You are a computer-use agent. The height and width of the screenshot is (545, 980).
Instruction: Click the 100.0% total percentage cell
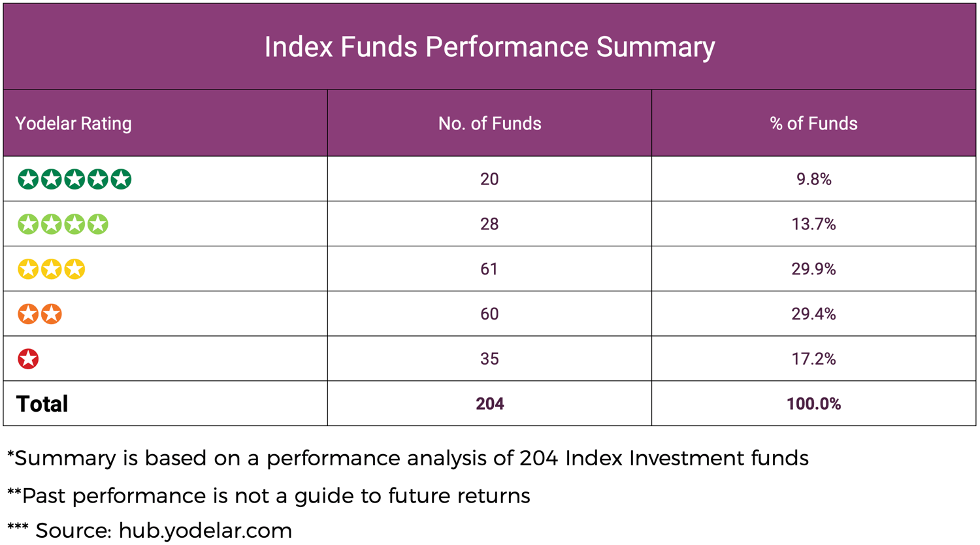(x=813, y=404)
